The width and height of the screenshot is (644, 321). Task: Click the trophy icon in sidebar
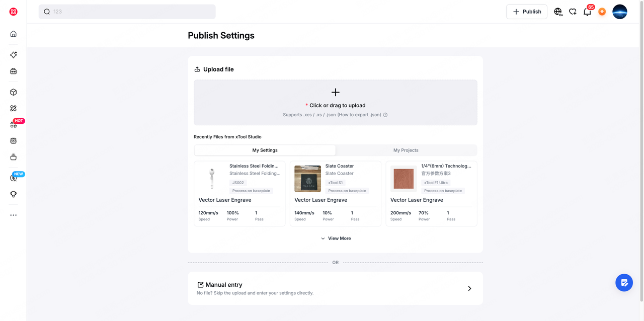pos(14,194)
